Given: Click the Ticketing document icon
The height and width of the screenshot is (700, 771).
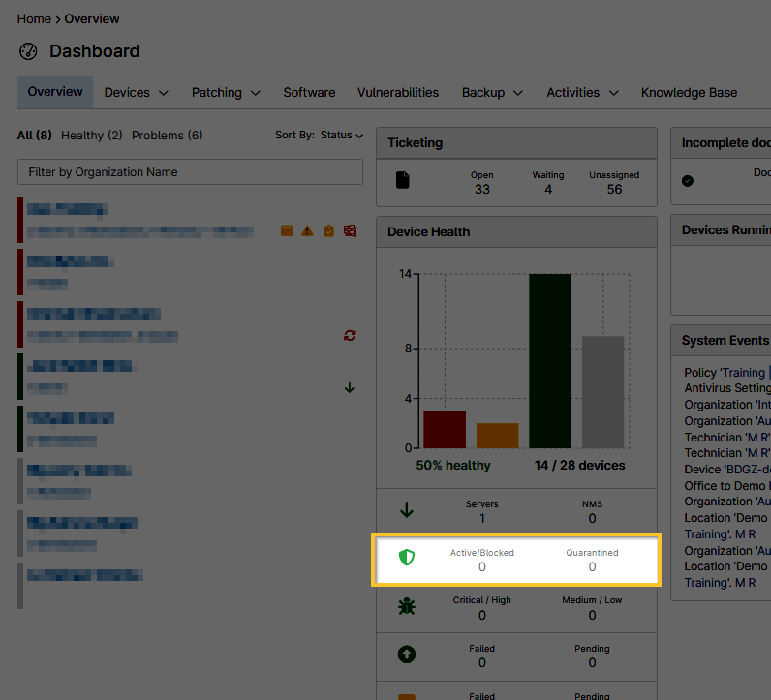Looking at the screenshot, I should point(403,180).
